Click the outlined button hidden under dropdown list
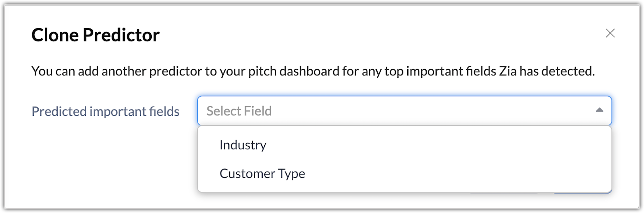The height and width of the screenshot is (213, 644). 503,193
